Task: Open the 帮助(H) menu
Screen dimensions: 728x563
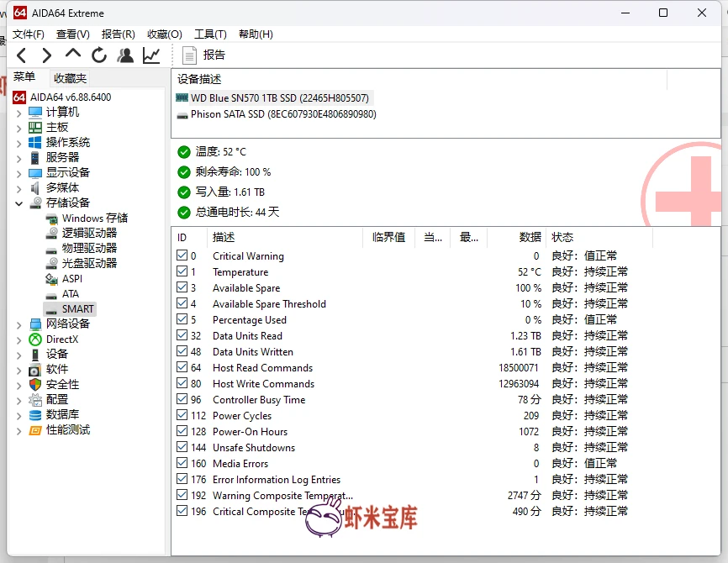Action: pos(256,34)
